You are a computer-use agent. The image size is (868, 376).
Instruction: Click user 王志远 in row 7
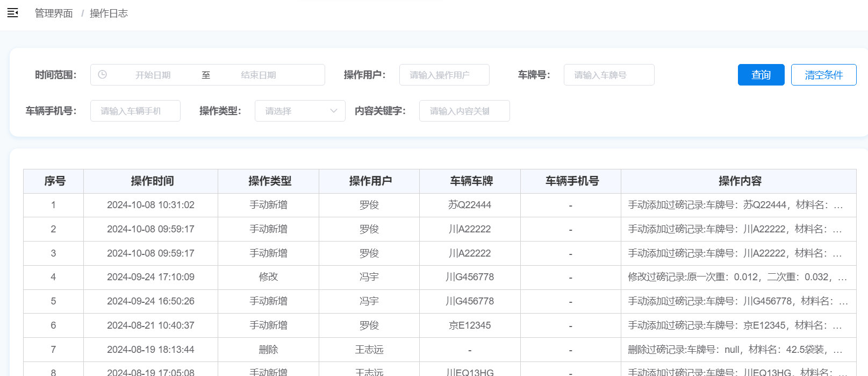pos(369,350)
